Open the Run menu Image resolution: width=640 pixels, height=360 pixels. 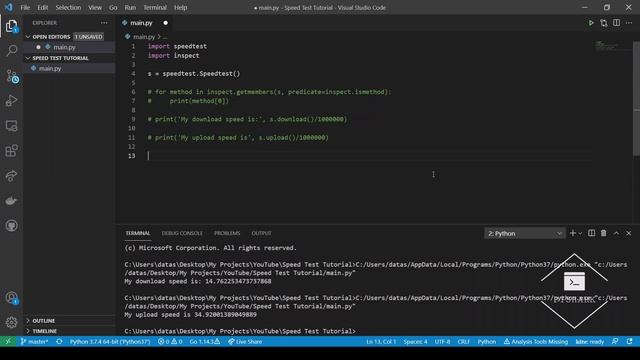[x=130, y=7]
